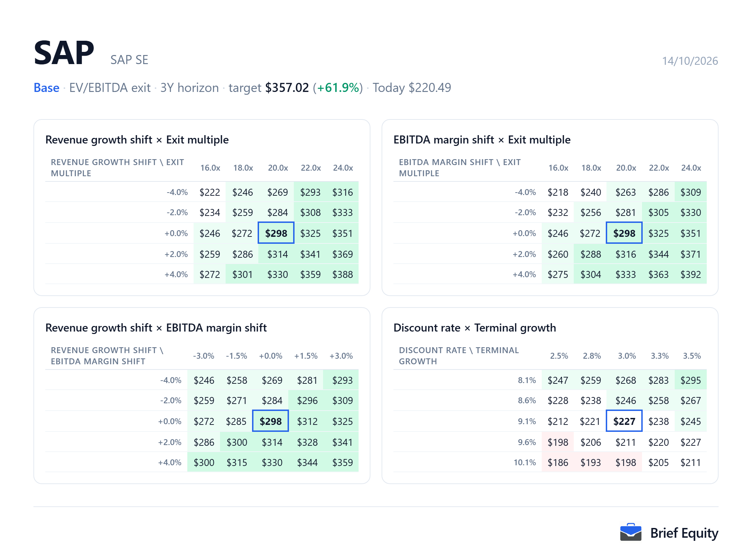Click the 3.5% terminal growth column header
The image size is (752, 560).
pyautogui.click(x=692, y=356)
